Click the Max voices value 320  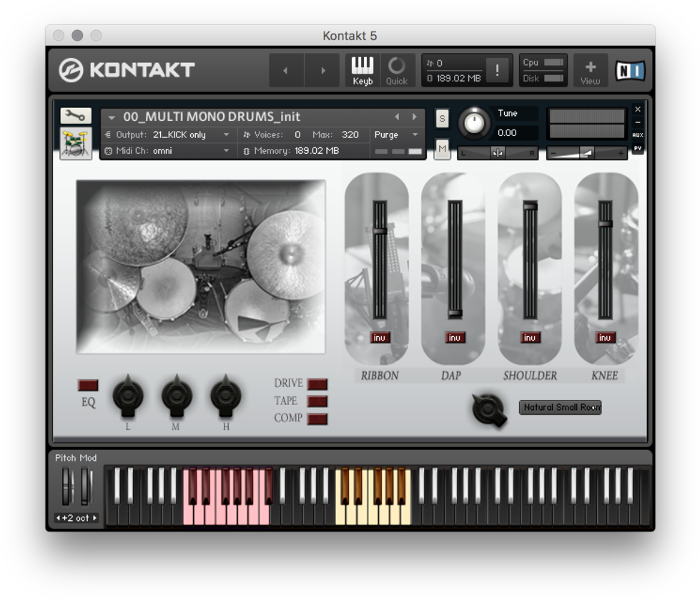pos(350,135)
